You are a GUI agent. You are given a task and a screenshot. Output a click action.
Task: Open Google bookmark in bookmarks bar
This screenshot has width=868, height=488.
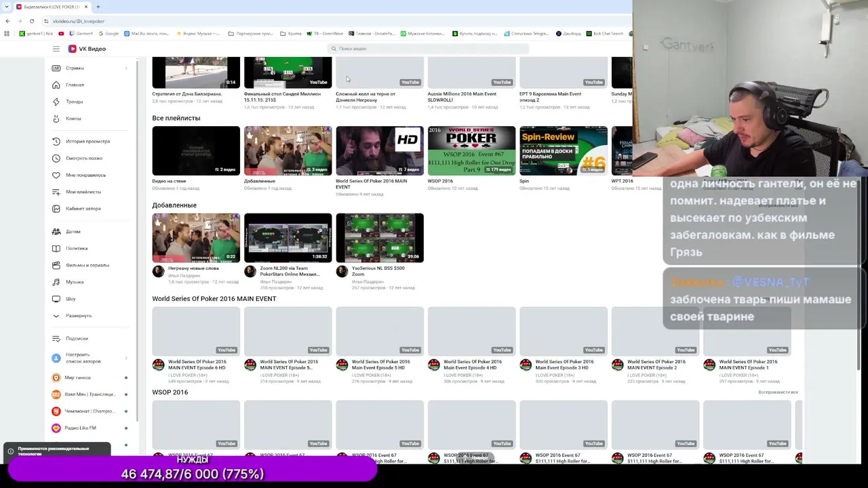108,33
